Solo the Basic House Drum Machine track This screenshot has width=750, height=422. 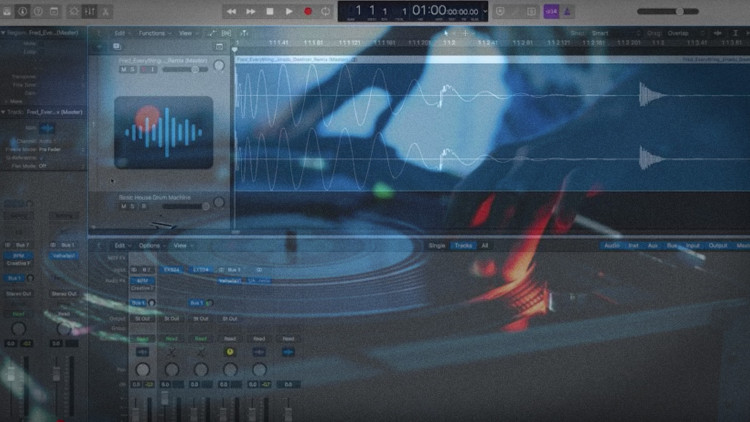click(x=132, y=206)
